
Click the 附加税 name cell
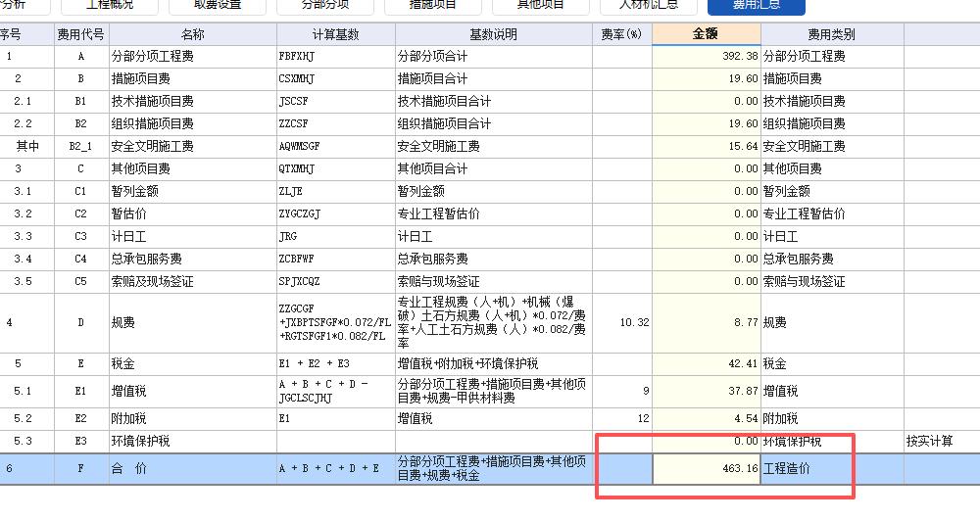click(x=192, y=418)
